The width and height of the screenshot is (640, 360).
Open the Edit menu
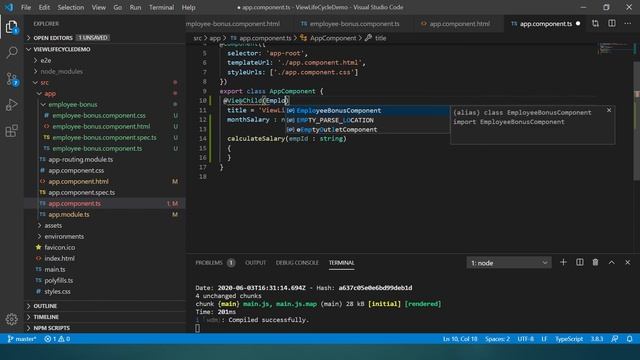tap(44, 7)
